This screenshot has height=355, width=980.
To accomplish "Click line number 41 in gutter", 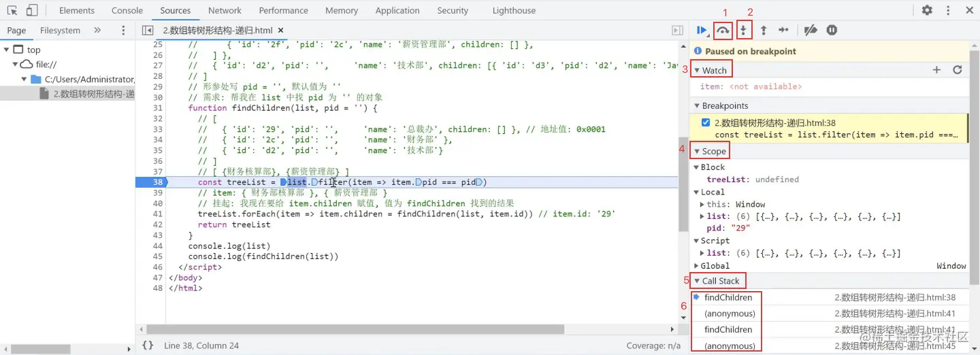I will (x=158, y=214).
